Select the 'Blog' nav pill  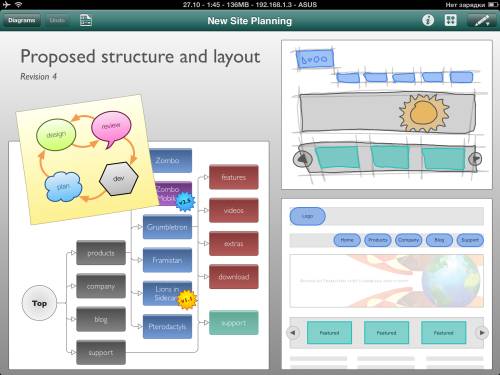[x=439, y=240]
